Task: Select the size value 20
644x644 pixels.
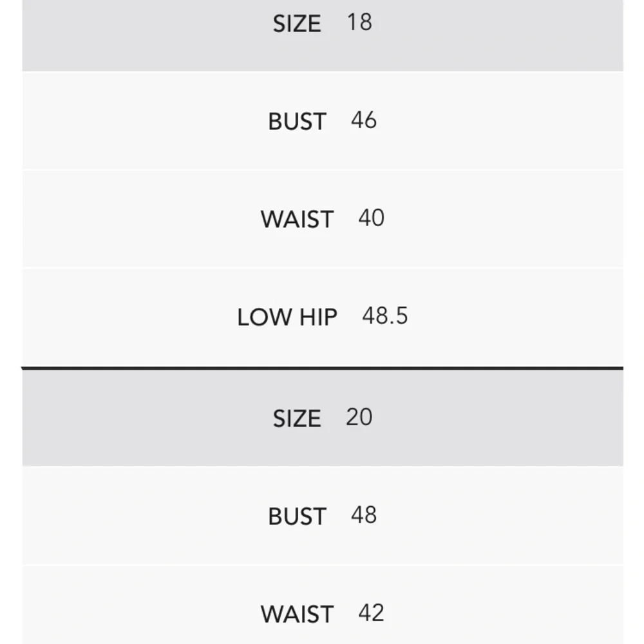Action: (359, 417)
